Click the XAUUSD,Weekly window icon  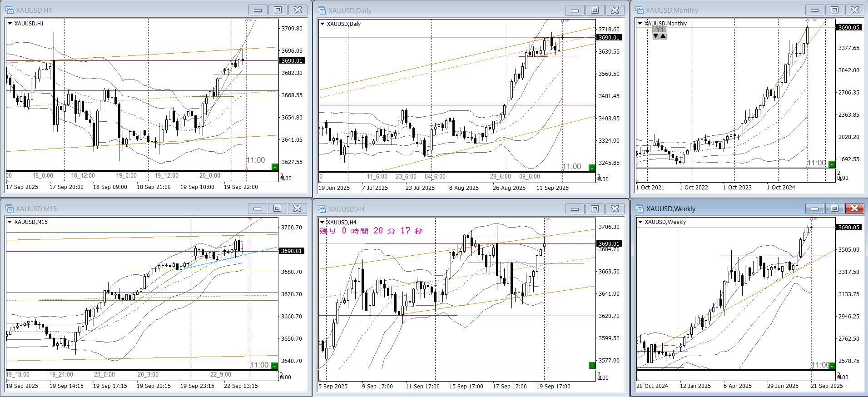tap(640, 208)
